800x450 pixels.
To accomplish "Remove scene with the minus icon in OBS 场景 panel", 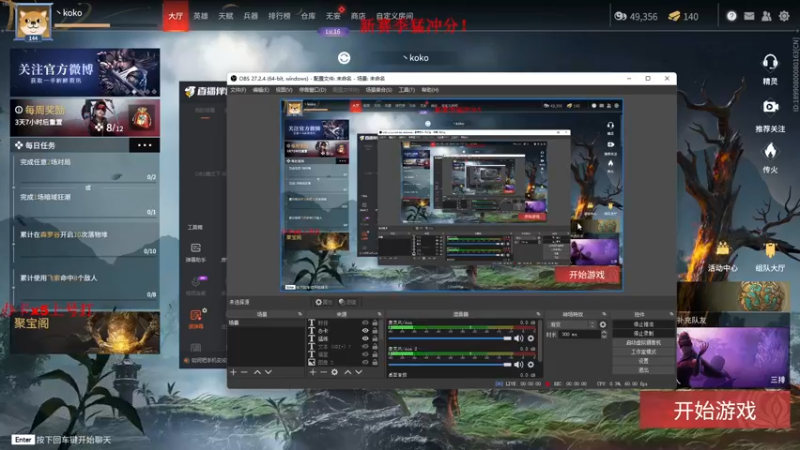I will pos(244,372).
